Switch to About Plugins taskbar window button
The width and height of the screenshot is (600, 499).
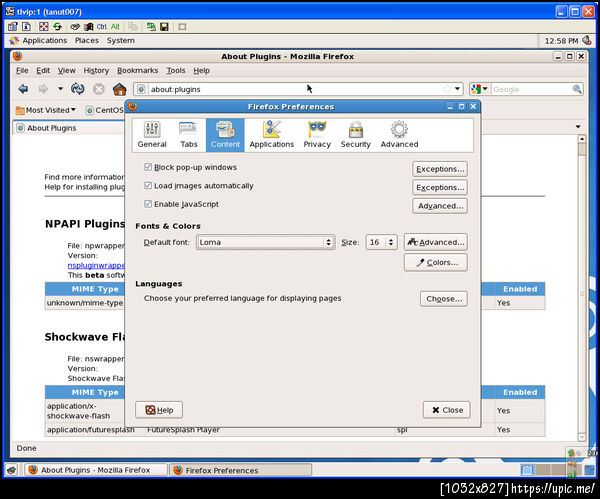click(96, 470)
